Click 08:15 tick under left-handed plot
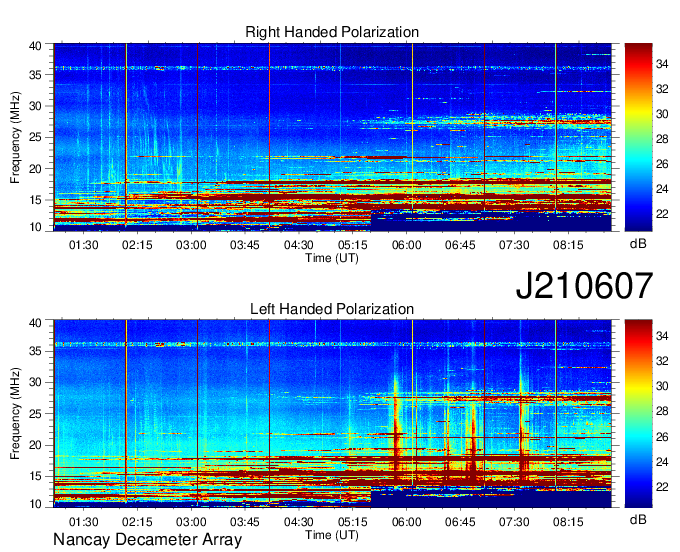Screen dimensions: 680x552 tap(568, 522)
